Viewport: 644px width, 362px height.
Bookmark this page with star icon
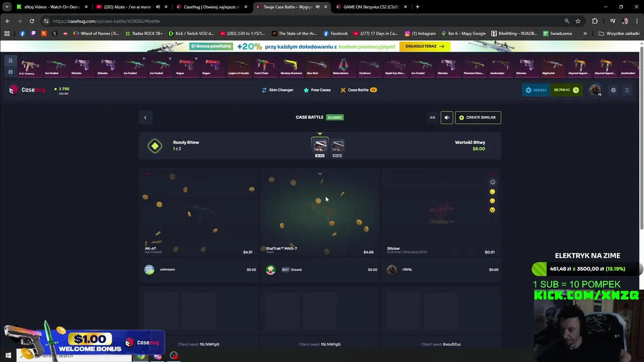click(x=578, y=21)
